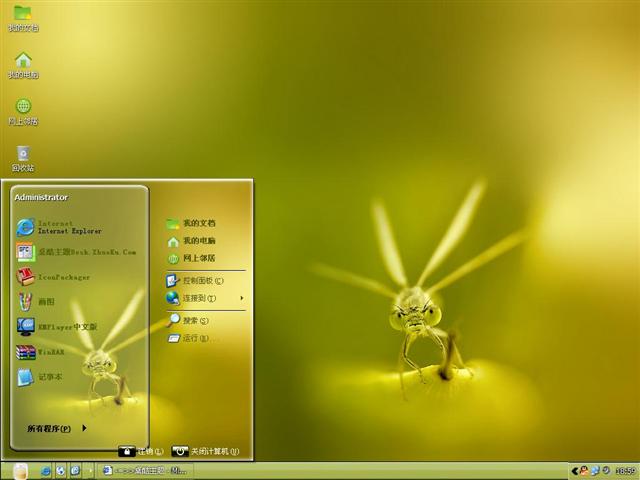Click the second quick launch globe icon

tap(60, 471)
